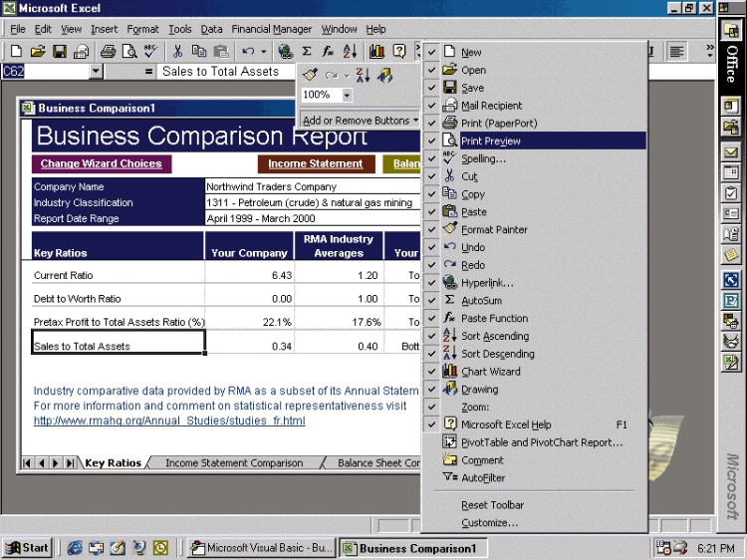This screenshot has height=560, width=747.
Task: Click the Start button on the taskbar
Action: (27, 548)
